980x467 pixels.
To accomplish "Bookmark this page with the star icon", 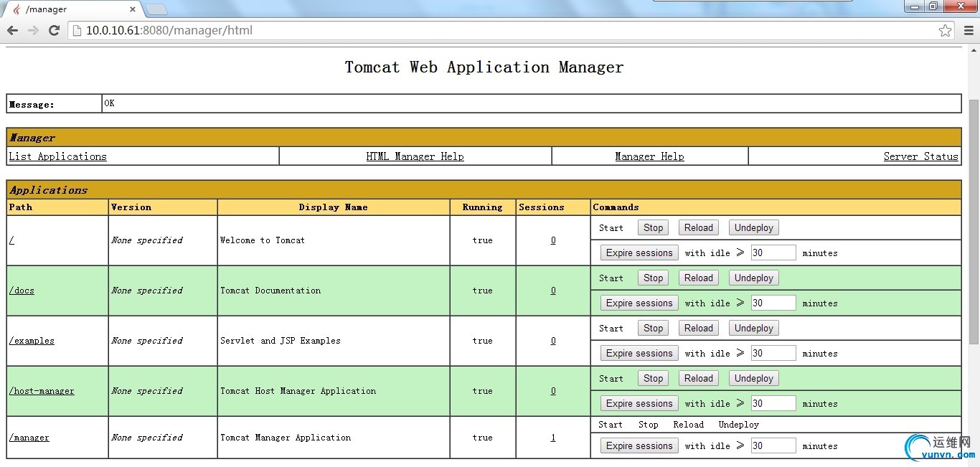I will coord(946,30).
